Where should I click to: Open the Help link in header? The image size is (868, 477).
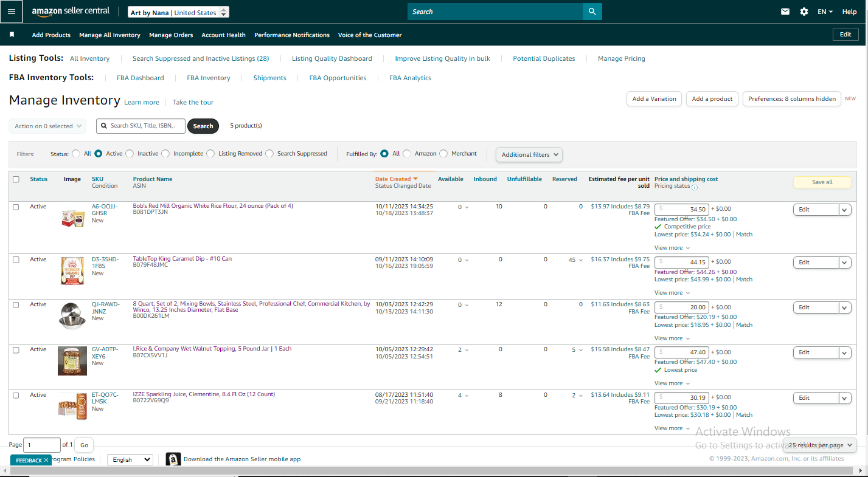pyautogui.click(x=849, y=12)
